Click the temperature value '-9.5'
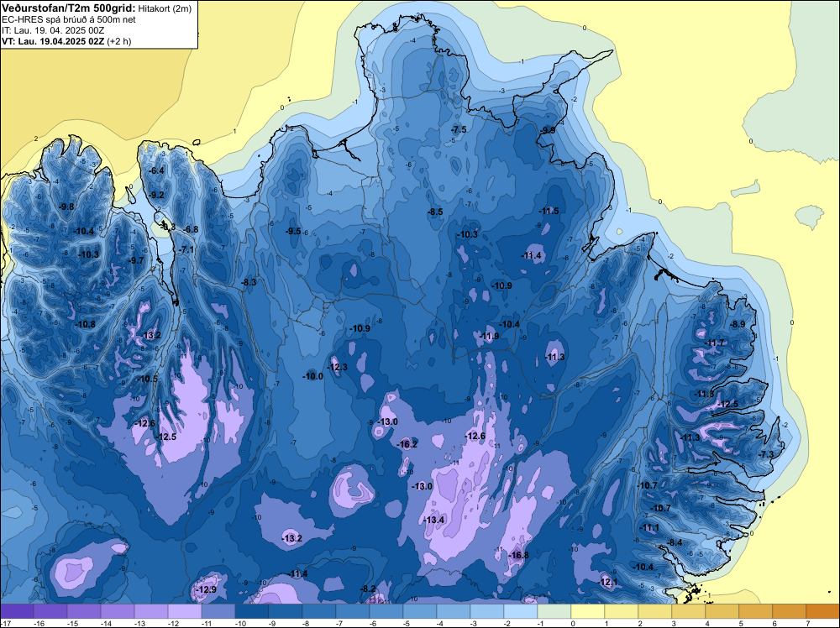The image size is (840, 628). 293,231
